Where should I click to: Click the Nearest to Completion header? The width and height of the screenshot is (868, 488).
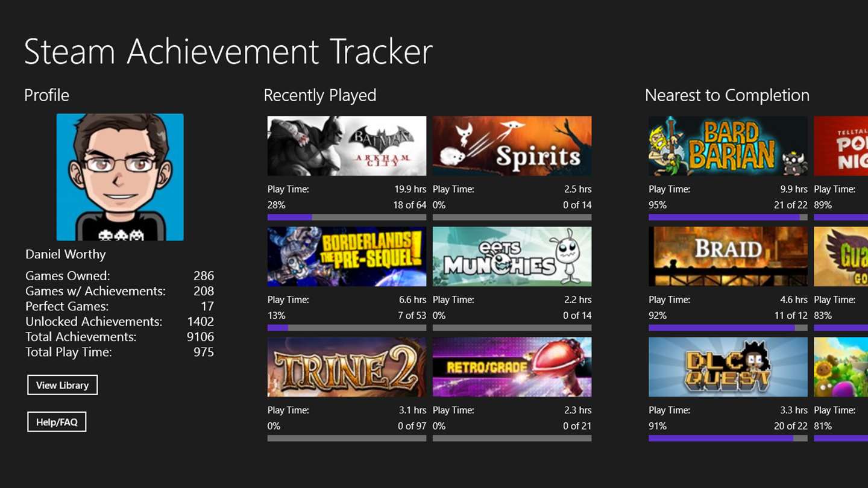pyautogui.click(x=727, y=95)
